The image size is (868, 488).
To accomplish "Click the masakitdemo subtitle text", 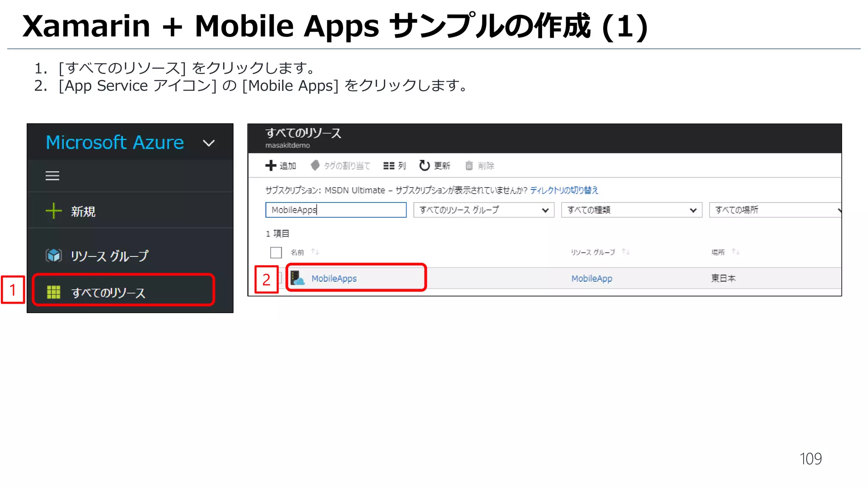I will tap(287, 145).
